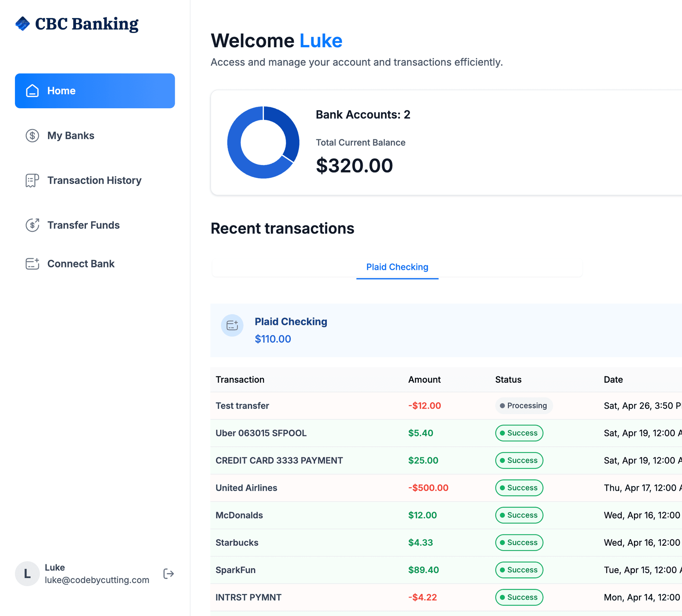
Task: Open My Banks from the sidebar
Action: (71, 136)
